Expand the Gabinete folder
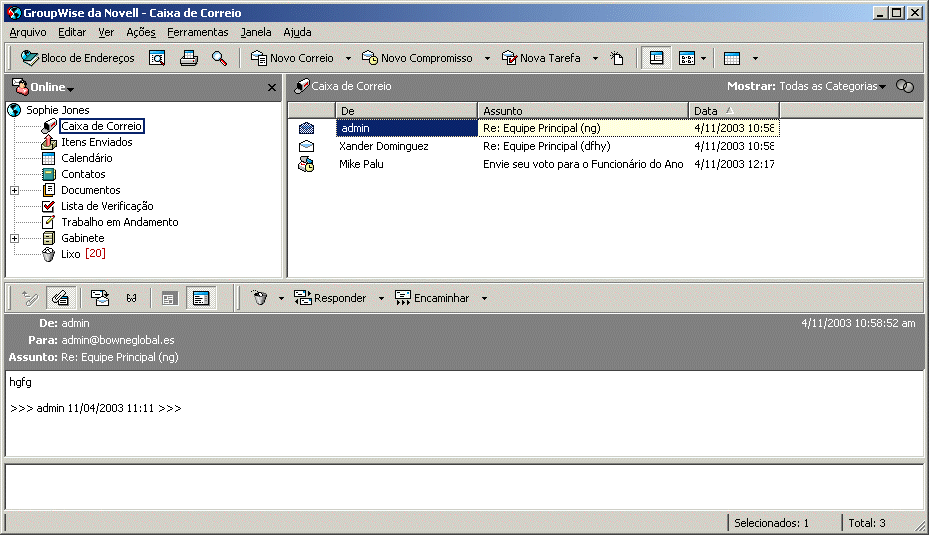The width and height of the screenshot is (929, 535). pos(15,238)
